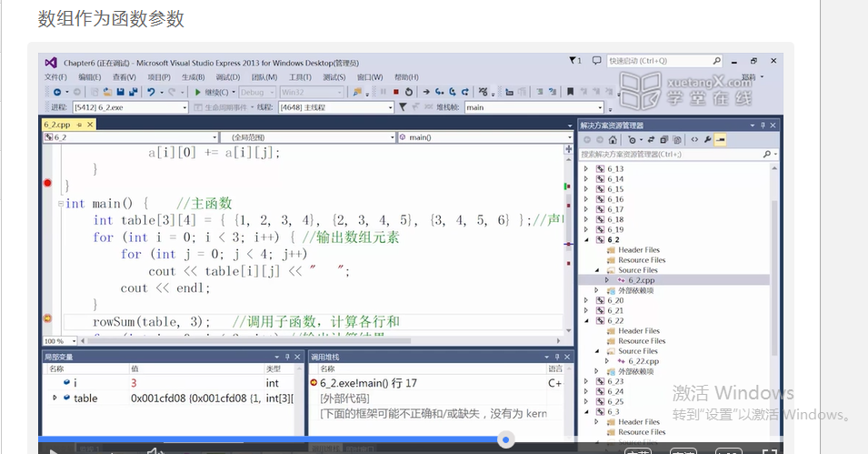Click the editor horizontal scrollbar
The image size is (868, 454).
pyautogui.click(x=248, y=341)
